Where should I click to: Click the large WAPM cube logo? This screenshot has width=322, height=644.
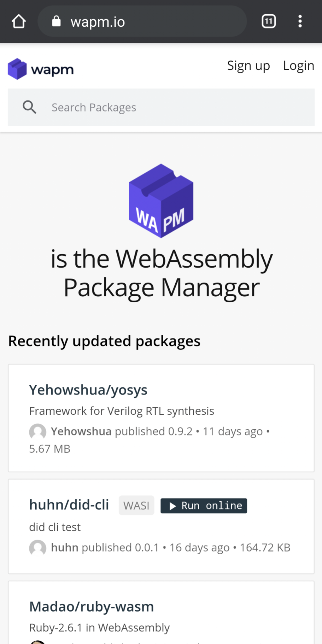[x=161, y=201]
